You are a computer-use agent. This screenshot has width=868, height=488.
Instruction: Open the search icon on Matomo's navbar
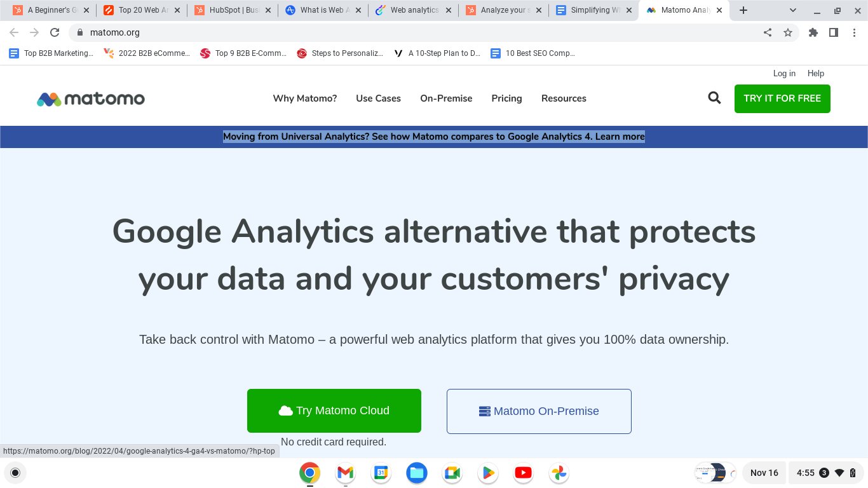(x=714, y=98)
